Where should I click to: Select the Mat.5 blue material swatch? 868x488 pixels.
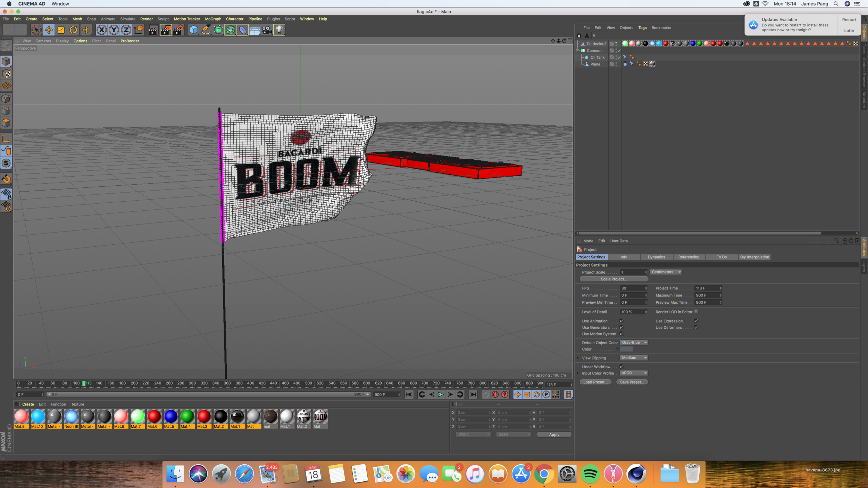pyautogui.click(x=170, y=419)
